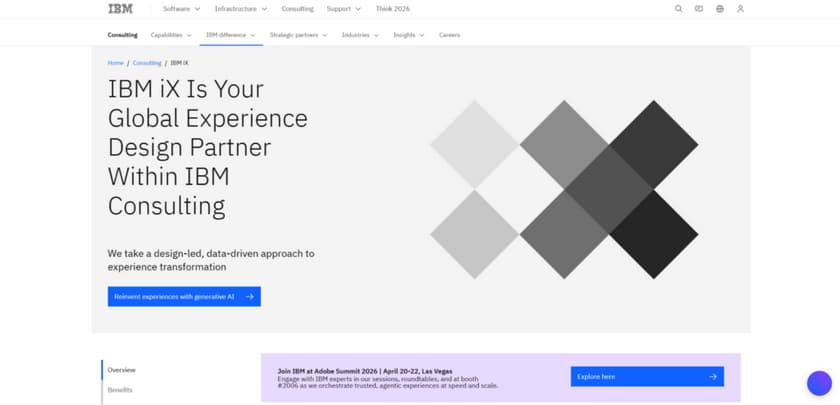Open Think 2026 in top navigation
This screenshot has height=405, width=840.
pos(393,9)
